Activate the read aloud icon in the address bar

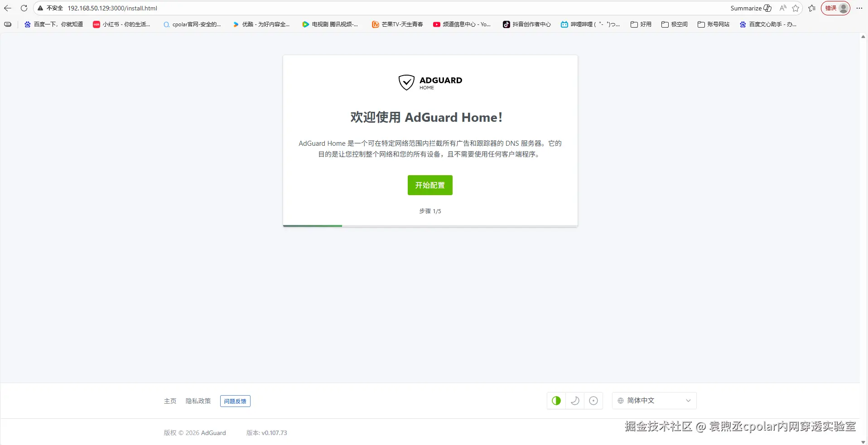click(x=783, y=8)
